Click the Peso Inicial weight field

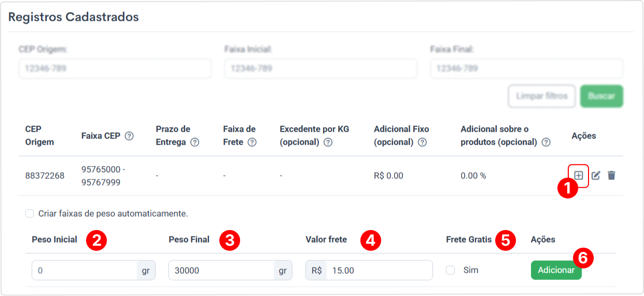click(85, 270)
